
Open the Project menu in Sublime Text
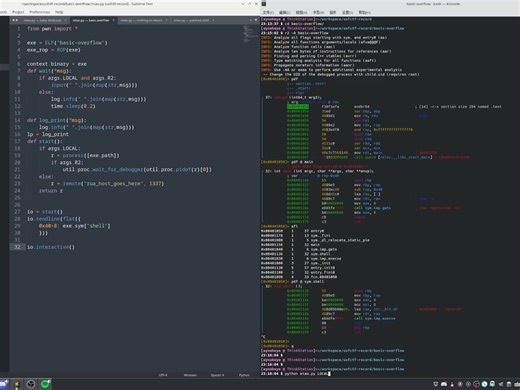[x=18, y=12]
